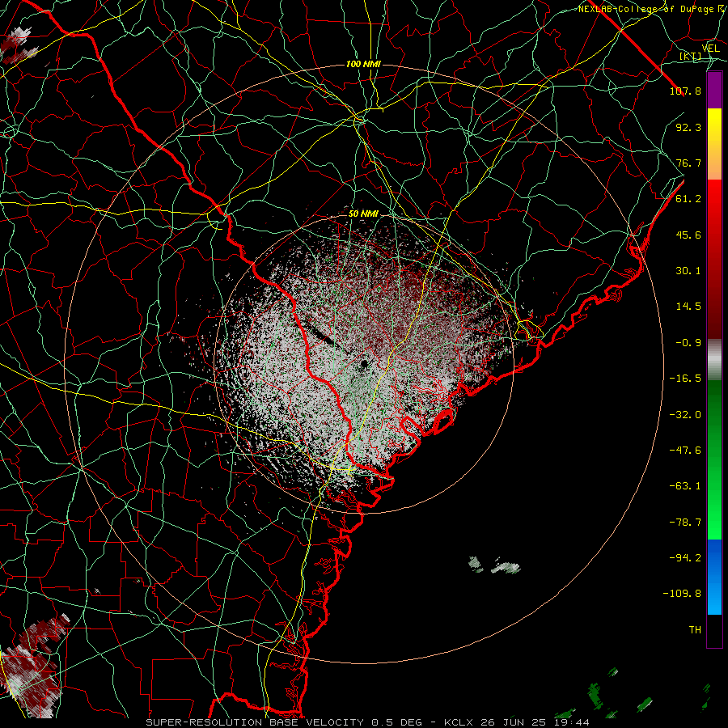This screenshot has height=728, width=728.
Task: Click the -94.2 value on velocity scale
Action: point(685,558)
